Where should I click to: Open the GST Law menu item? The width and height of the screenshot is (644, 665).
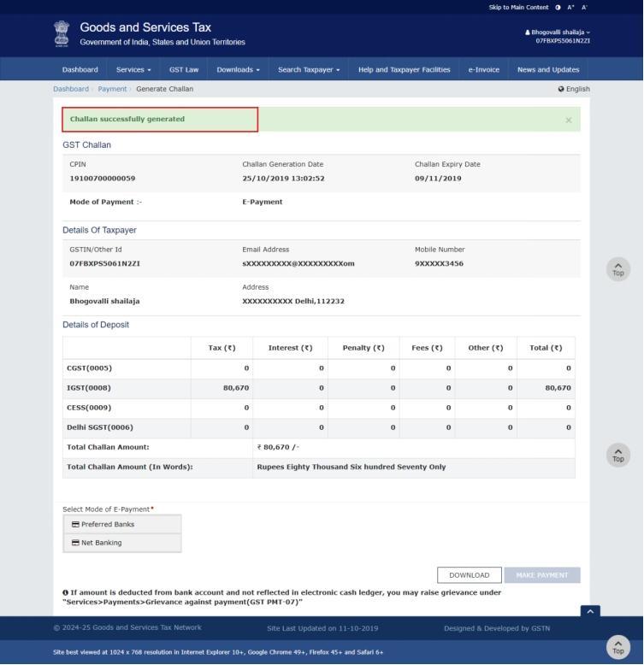pyautogui.click(x=184, y=69)
